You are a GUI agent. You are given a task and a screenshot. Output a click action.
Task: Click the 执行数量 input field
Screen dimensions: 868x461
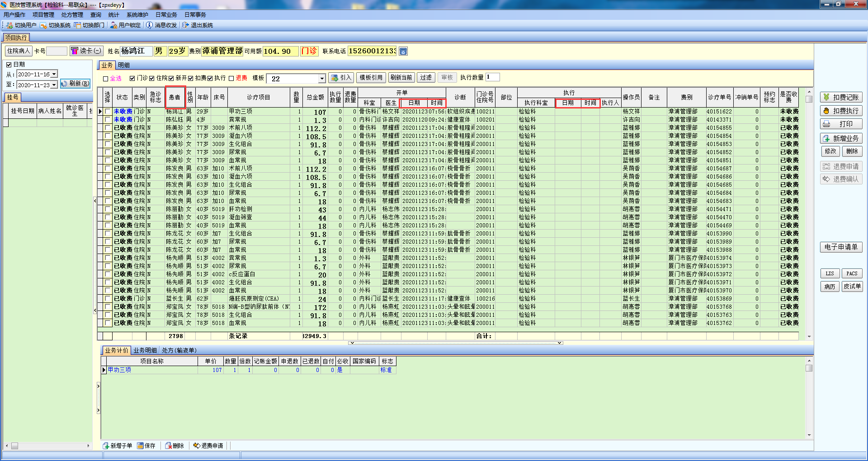pos(492,77)
